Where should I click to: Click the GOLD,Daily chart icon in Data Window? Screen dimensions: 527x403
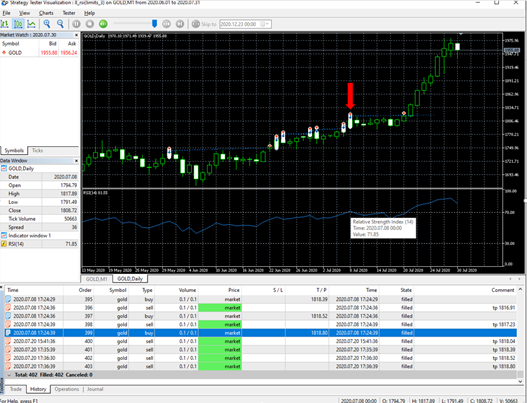[4, 168]
